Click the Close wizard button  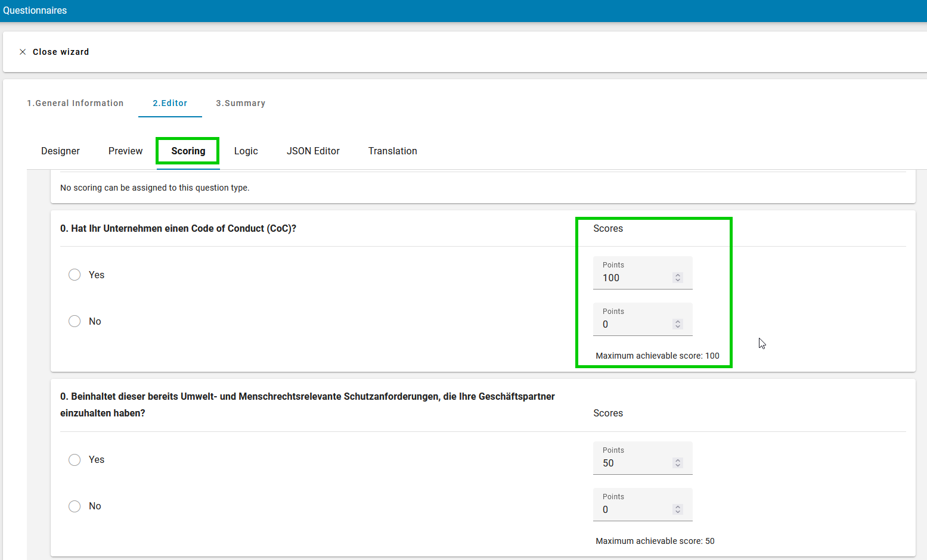60,52
